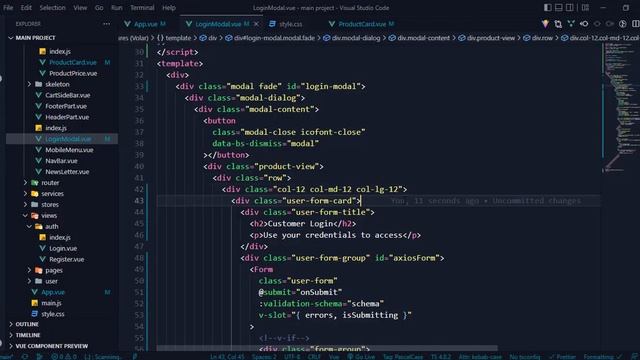Open the View menu
Viewport: 640px width, 360px height.
tap(80, 7)
